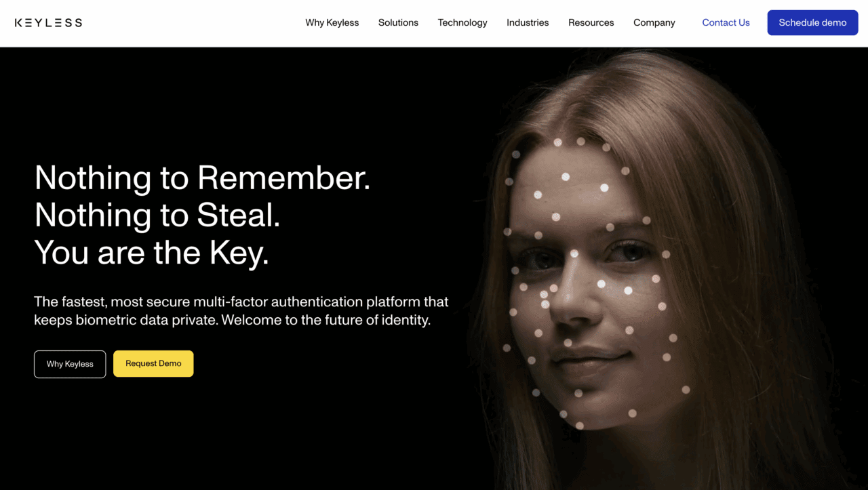Screen dimensions: 868x490
Task: Open the Why Keyless navigation menu
Action: pyautogui.click(x=332, y=22)
